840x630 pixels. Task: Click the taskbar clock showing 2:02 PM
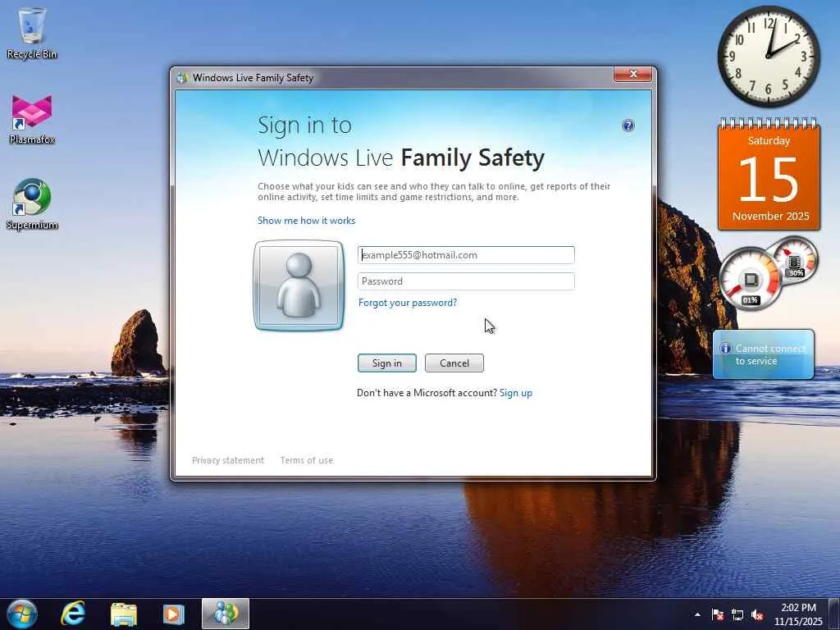pos(798,614)
